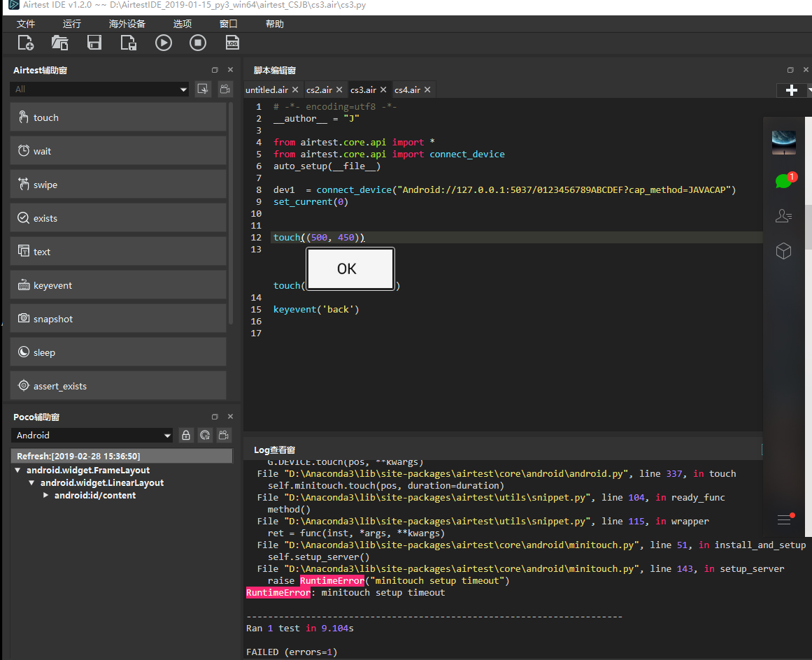This screenshot has height=660, width=812.
Task: Select android:id/content tree item
Action: [95, 496]
